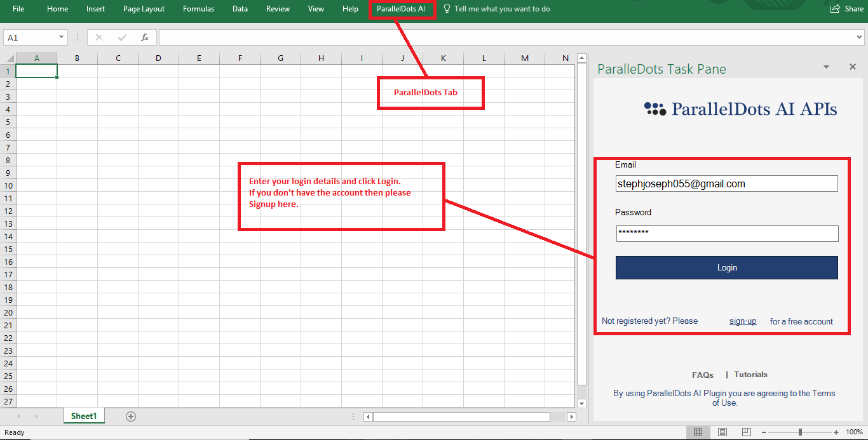The width and height of the screenshot is (868, 440).
Task: Click the 100% zoom level
Action: pyautogui.click(x=854, y=432)
